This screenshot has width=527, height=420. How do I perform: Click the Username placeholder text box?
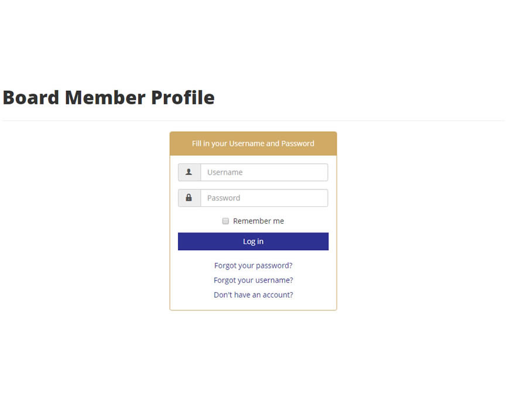(263, 172)
